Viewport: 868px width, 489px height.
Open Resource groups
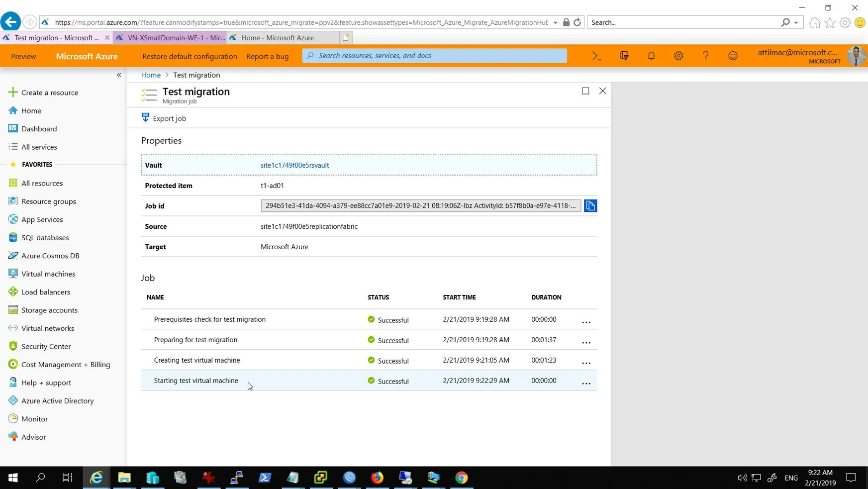42,201
